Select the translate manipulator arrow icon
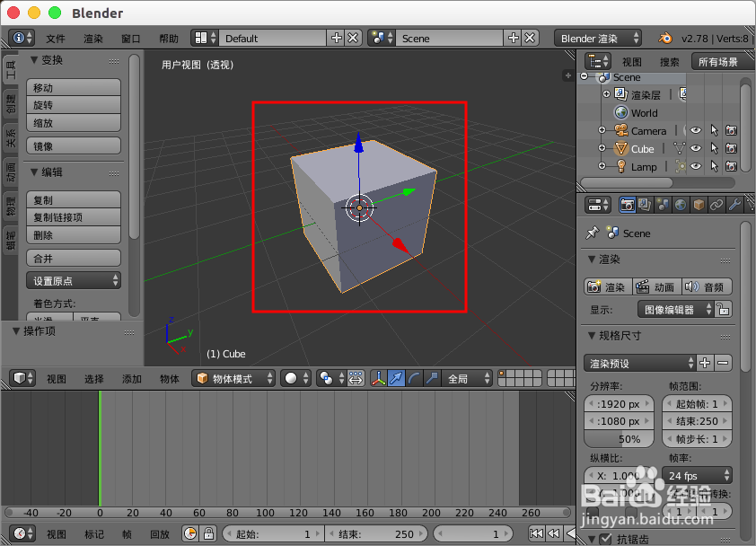The width and height of the screenshot is (756, 546). click(x=396, y=379)
